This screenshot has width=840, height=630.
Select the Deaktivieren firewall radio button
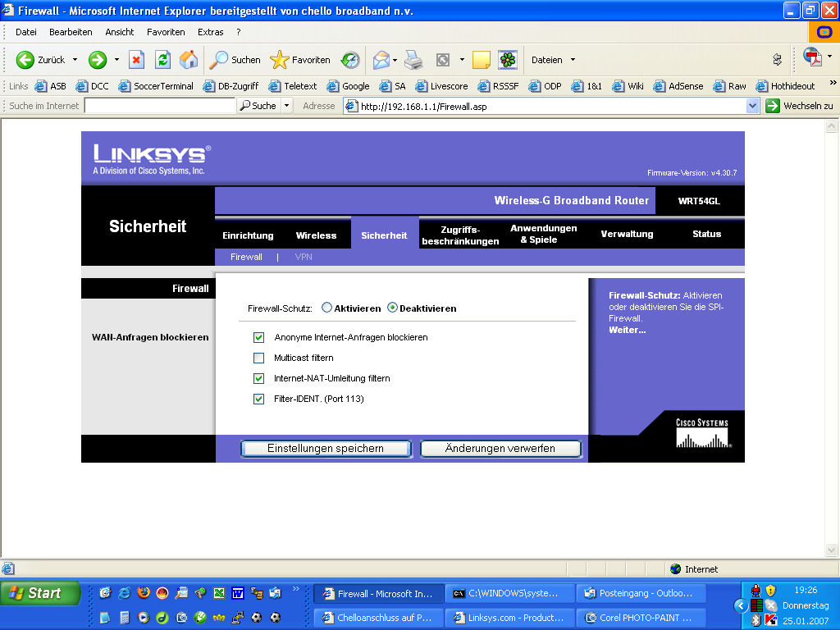[392, 308]
